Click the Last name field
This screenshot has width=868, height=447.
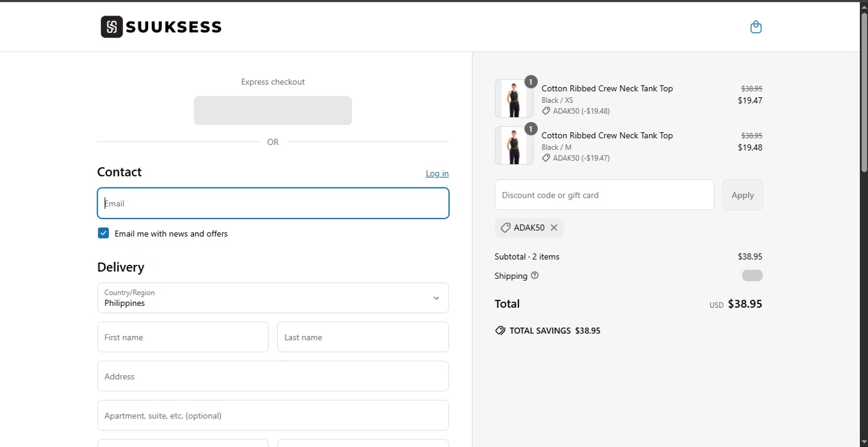[x=363, y=337]
